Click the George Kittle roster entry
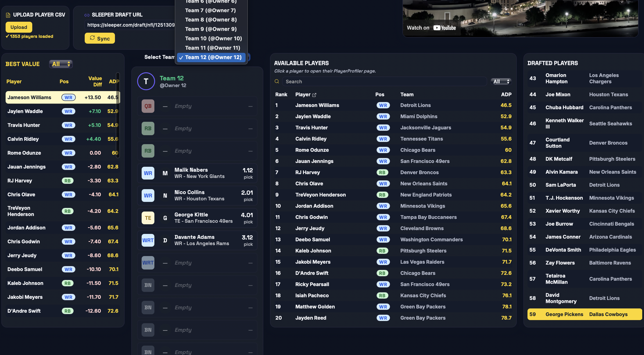Screen dimensions: 644x355 tap(197, 218)
